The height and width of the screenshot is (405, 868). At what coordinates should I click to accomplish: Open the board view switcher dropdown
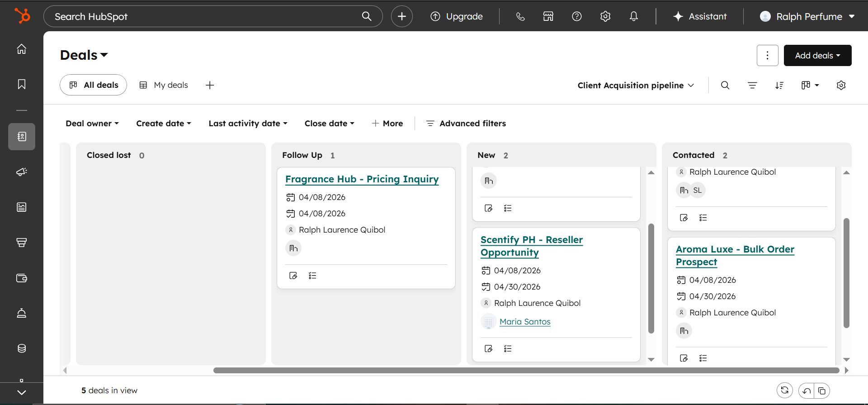(810, 85)
